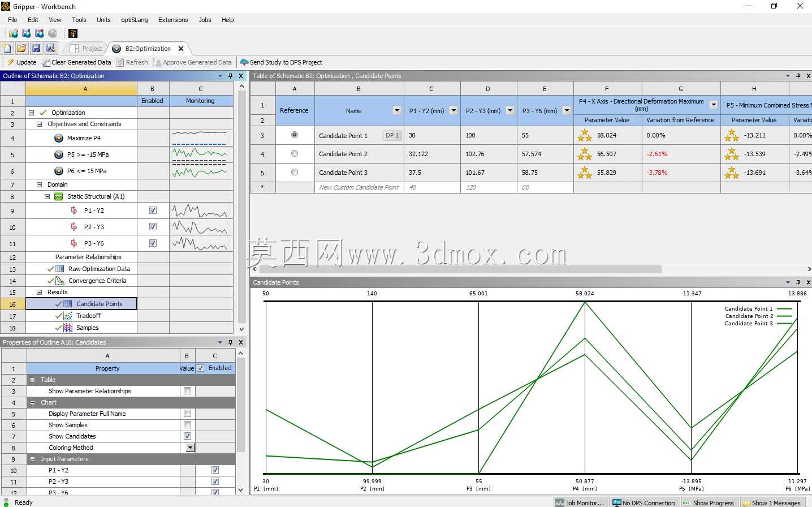Toggle Enabled checkbox for P1 - Y2 in Outline
The width and height of the screenshot is (812, 507).
[x=153, y=210]
